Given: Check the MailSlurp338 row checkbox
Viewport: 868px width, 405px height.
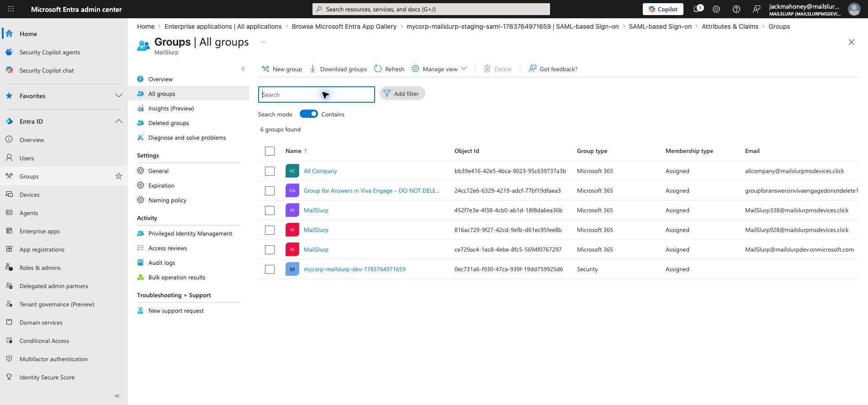Looking at the screenshot, I should (270, 210).
